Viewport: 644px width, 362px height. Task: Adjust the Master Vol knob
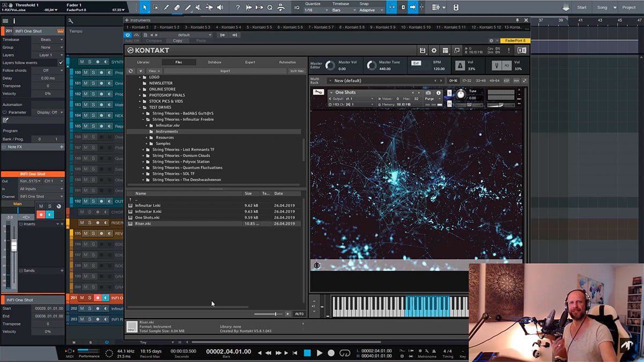330,65
